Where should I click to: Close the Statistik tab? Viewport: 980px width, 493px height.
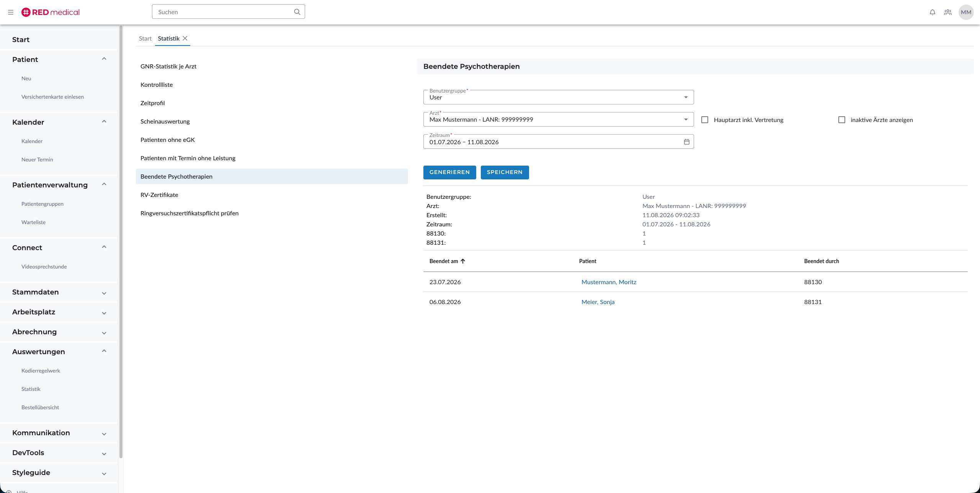point(185,38)
